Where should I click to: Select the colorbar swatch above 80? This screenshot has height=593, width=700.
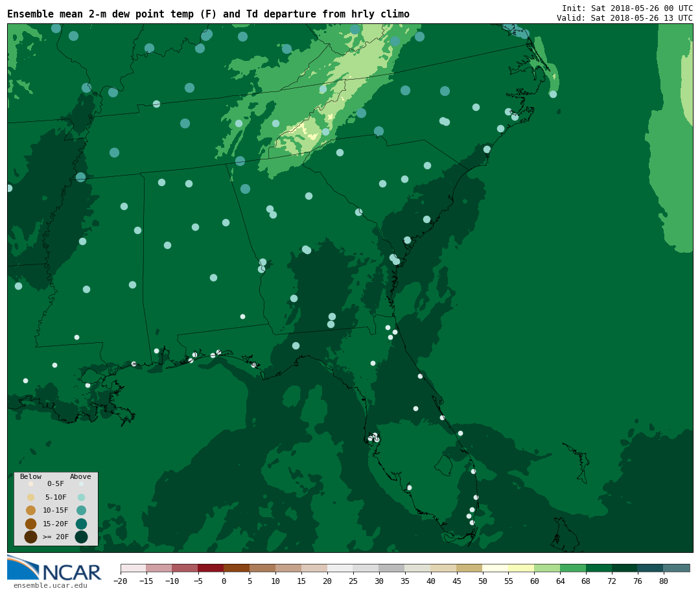pyautogui.click(x=677, y=568)
